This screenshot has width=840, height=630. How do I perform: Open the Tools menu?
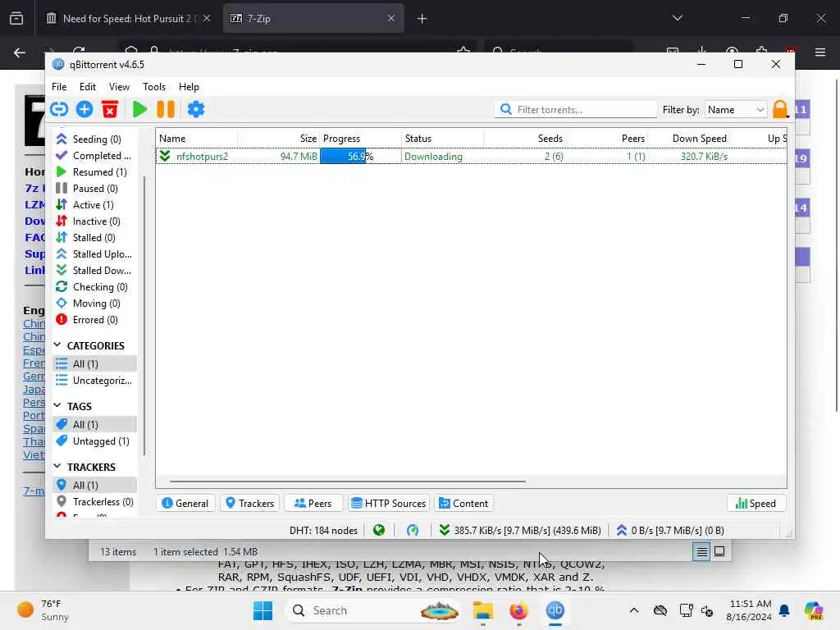coord(153,87)
